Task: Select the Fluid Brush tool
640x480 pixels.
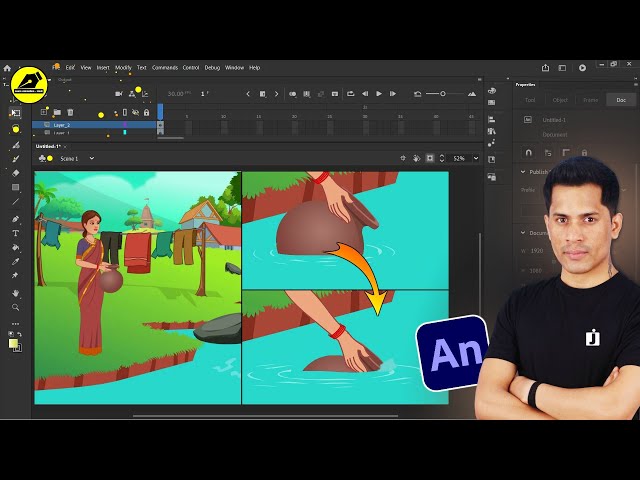Action: click(x=16, y=145)
